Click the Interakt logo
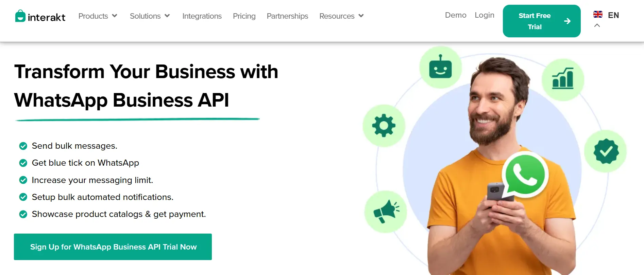The width and height of the screenshot is (644, 275). tap(40, 16)
